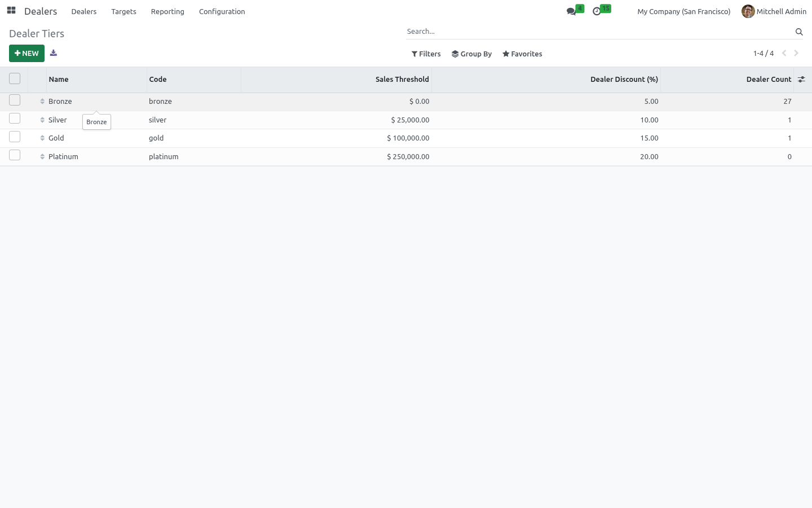
Task: Sort by the Code column header
Action: coord(194,80)
